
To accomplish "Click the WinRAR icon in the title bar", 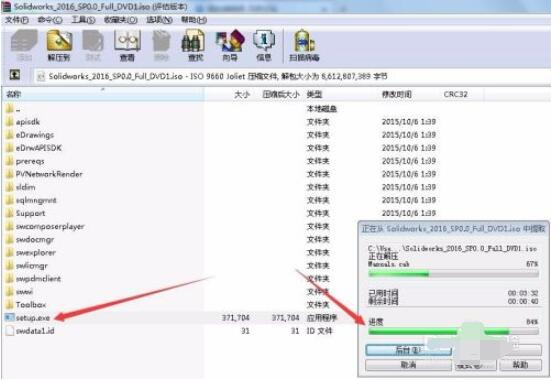I will tap(6, 6).
